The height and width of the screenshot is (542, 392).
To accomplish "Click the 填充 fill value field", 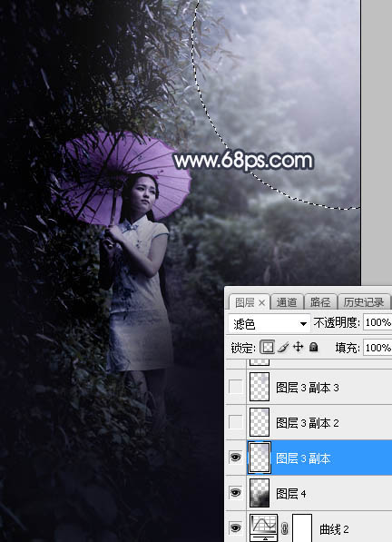I will tap(377, 348).
